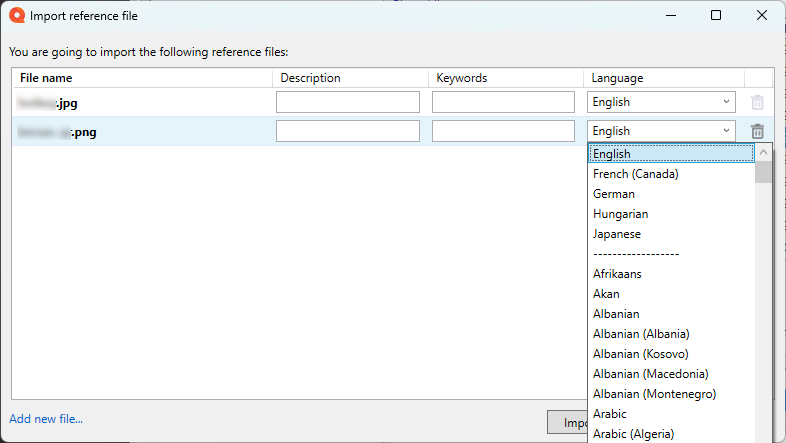Choose Akan from the language dropdown
The width and height of the screenshot is (786, 443).
tap(606, 294)
